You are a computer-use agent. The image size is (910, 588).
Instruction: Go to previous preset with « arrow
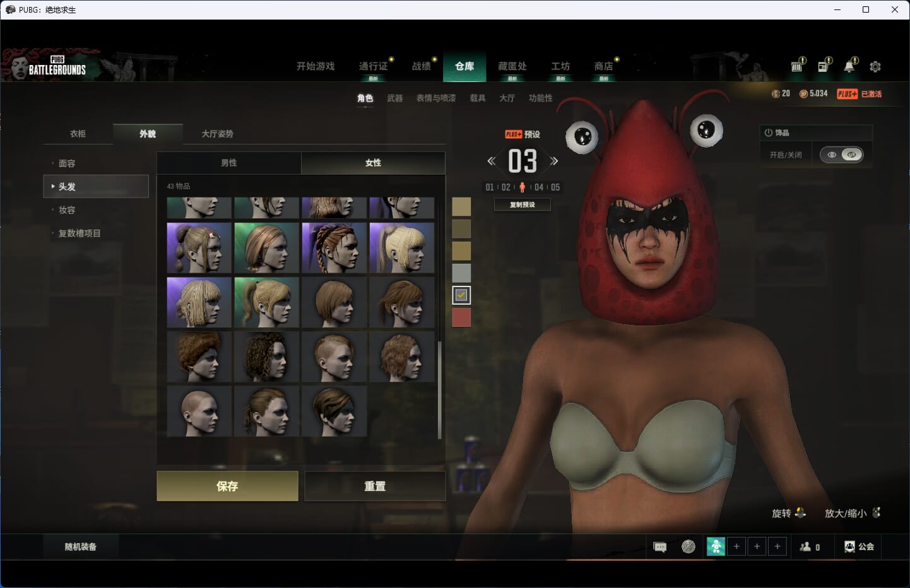pyautogui.click(x=491, y=161)
